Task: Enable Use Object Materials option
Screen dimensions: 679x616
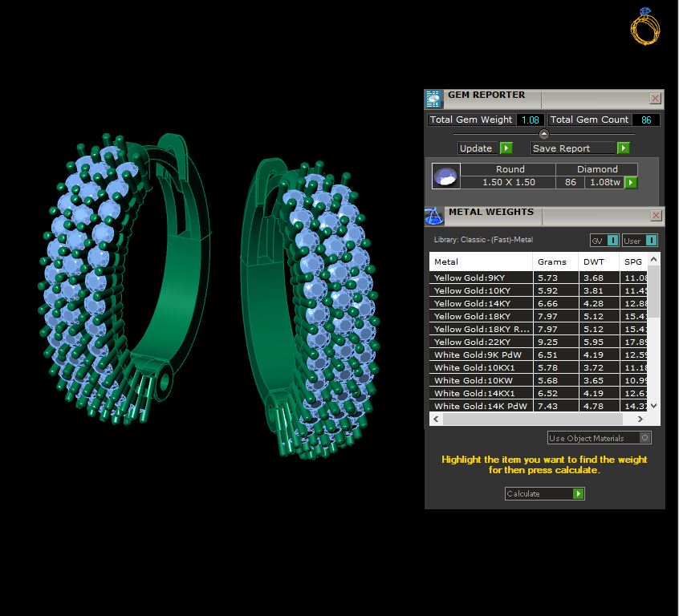Action: [x=644, y=438]
